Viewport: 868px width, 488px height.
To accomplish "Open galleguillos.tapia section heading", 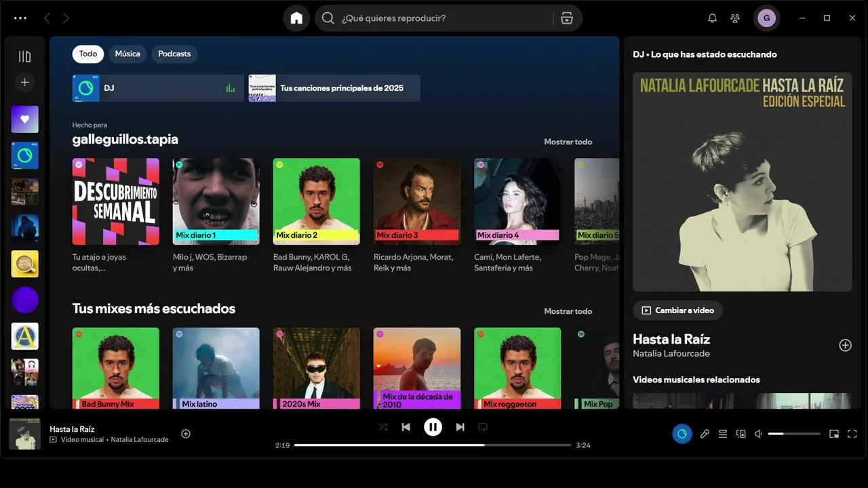I will coord(125,140).
